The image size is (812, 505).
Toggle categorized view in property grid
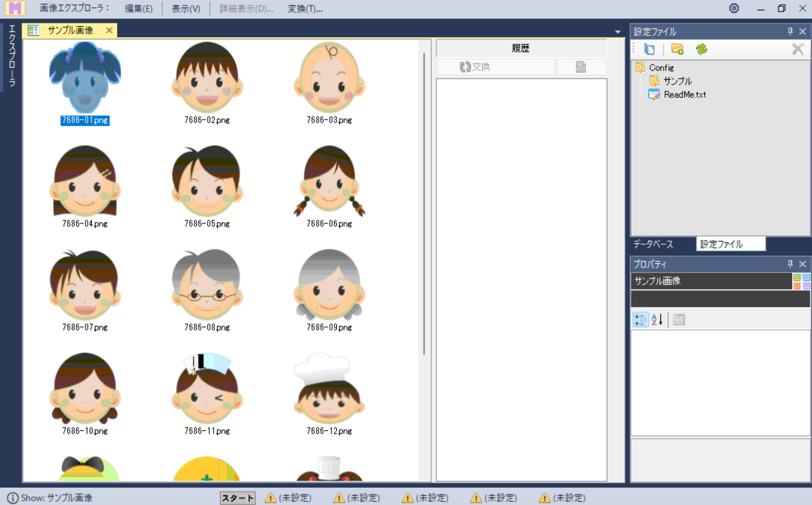point(640,320)
